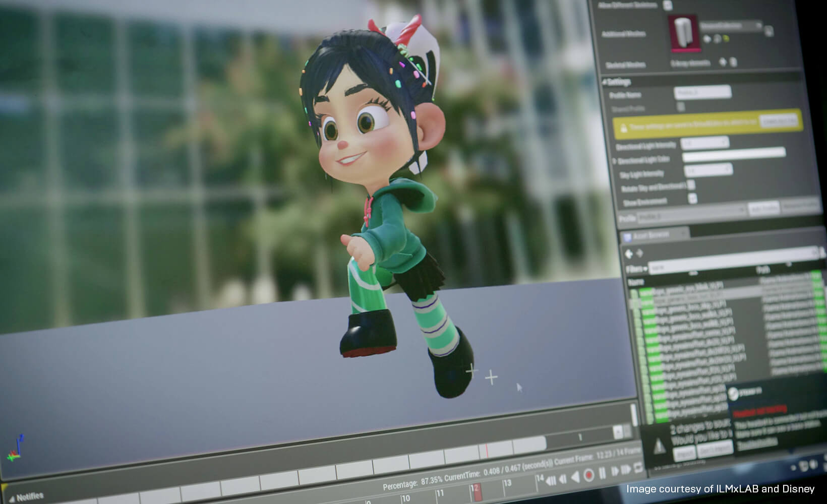Open the Filters dropdown in Asset Browser
827x504 pixels.
coord(636,269)
